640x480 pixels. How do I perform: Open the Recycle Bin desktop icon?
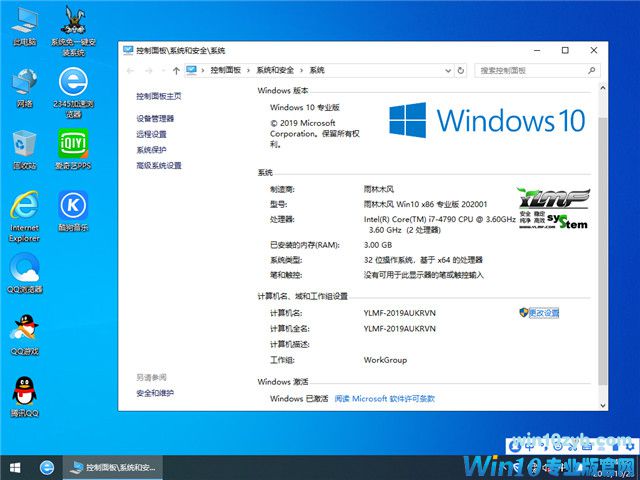[24, 150]
